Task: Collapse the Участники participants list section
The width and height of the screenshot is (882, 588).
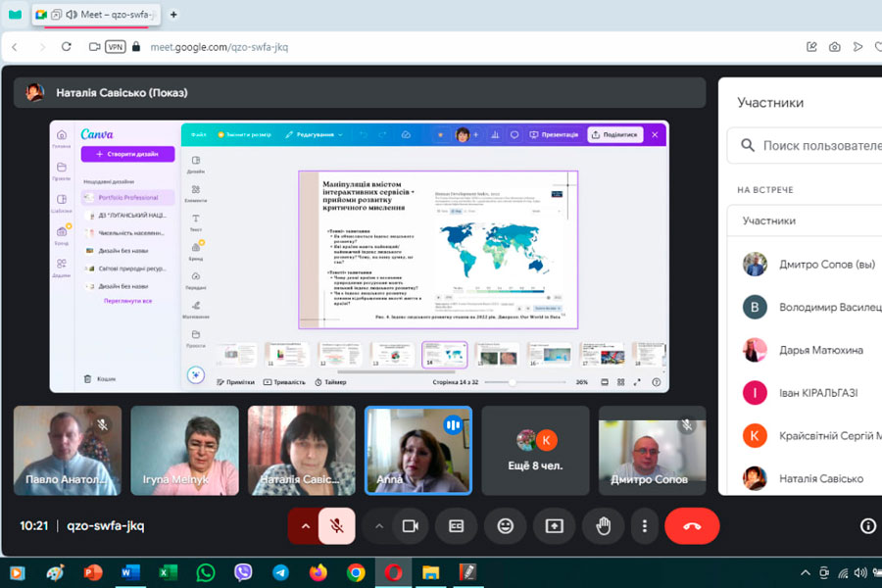Action: point(804,221)
